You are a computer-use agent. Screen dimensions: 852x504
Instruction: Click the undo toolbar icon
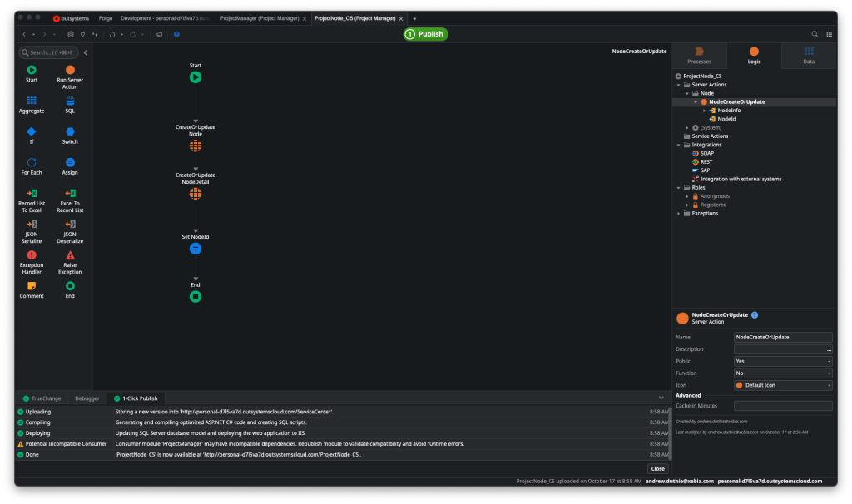click(112, 34)
